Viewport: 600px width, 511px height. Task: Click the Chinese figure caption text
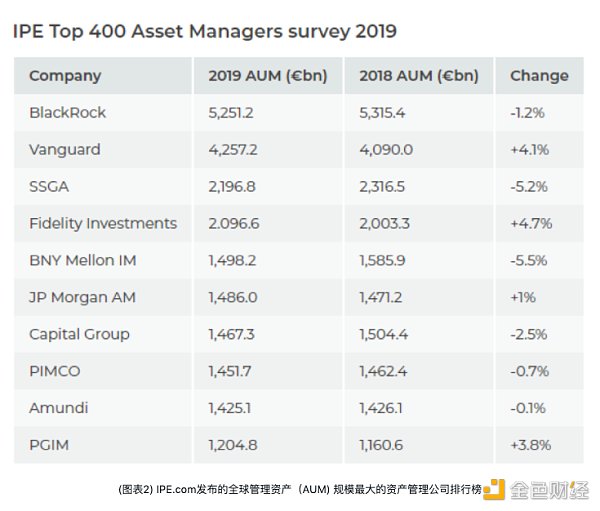click(300, 490)
